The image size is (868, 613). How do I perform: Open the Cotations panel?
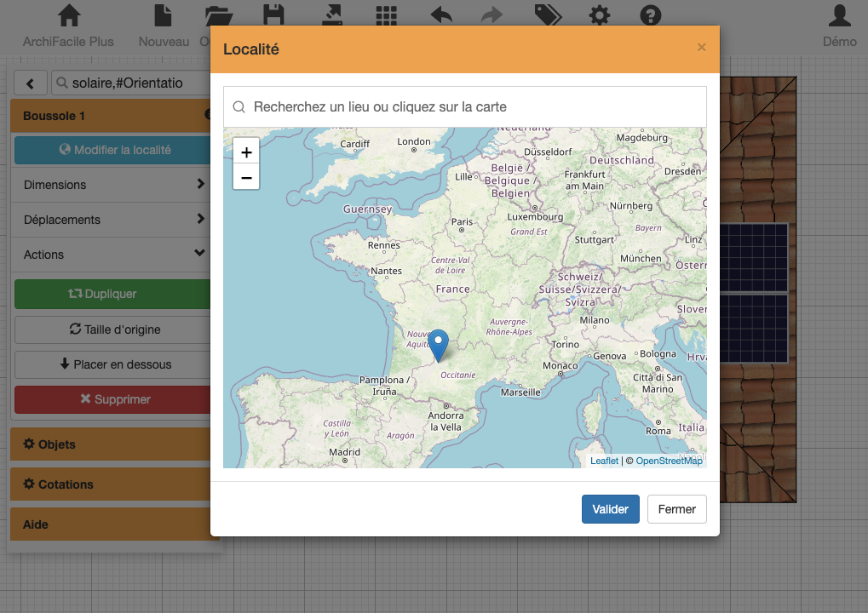(x=111, y=484)
